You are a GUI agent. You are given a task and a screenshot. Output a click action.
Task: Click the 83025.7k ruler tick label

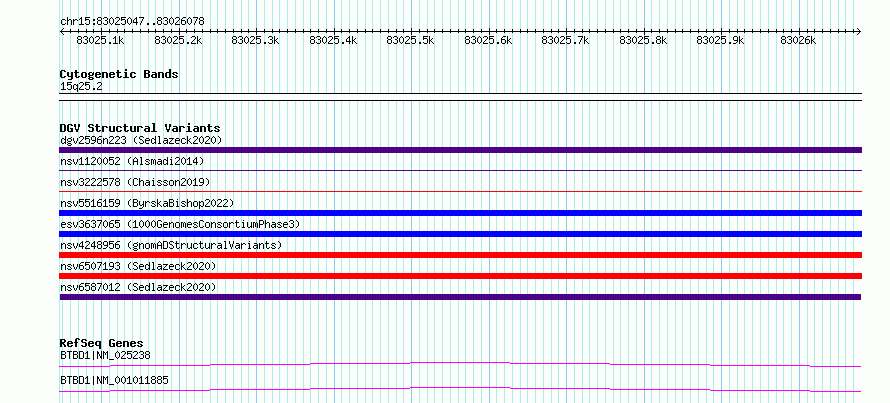(565, 41)
